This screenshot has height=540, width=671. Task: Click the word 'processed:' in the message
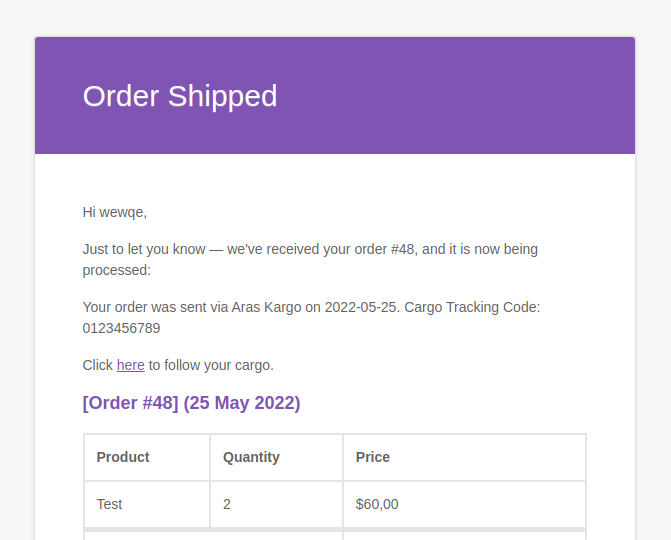click(116, 270)
